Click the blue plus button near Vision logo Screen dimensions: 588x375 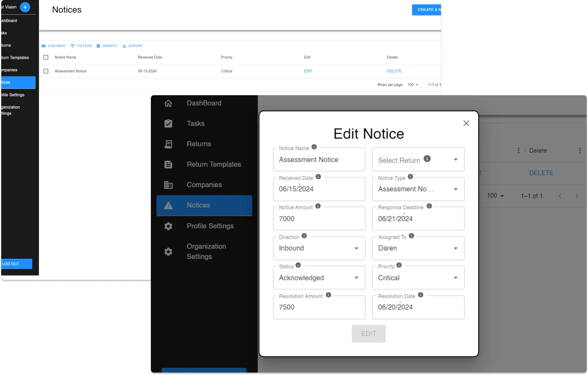point(25,7)
